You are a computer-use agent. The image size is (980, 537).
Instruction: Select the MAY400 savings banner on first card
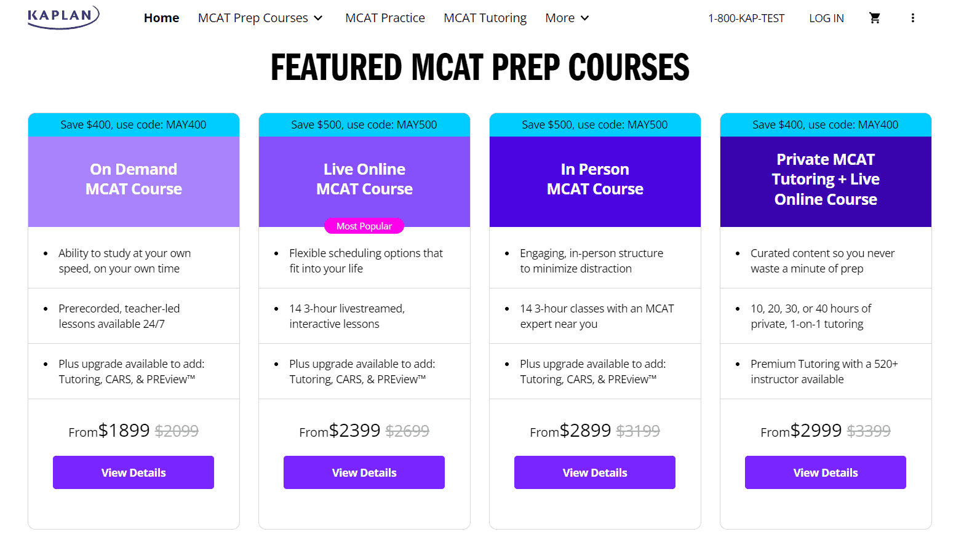(133, 124)
